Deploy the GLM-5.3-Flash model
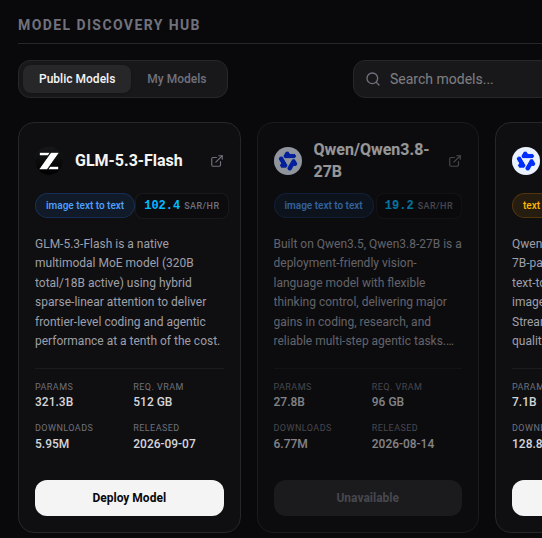The height and width of the screenshot is (538, 542). pyautogui.click(x=129, y=498)
